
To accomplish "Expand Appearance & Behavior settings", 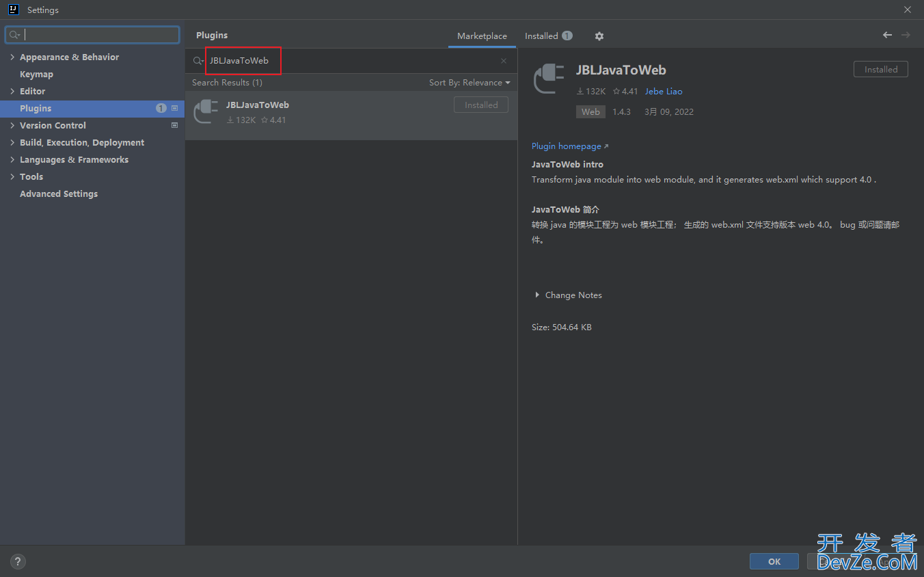I will tap(12, 57).
